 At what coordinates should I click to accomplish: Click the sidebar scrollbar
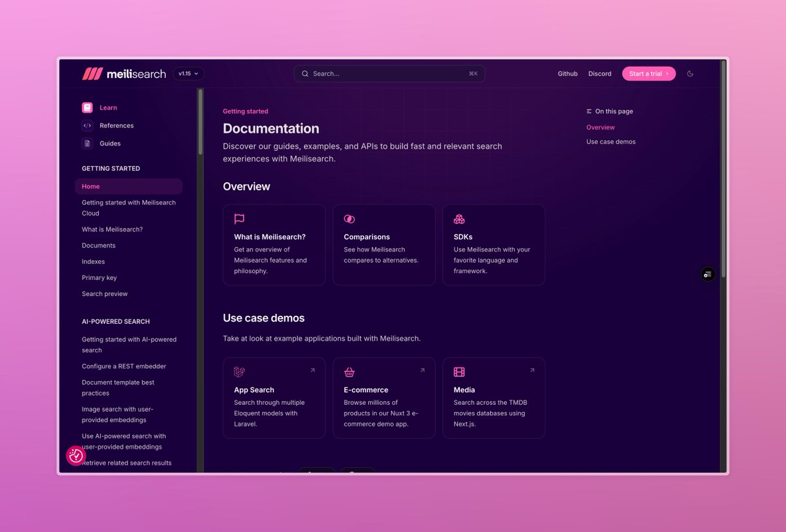[200, 123]
